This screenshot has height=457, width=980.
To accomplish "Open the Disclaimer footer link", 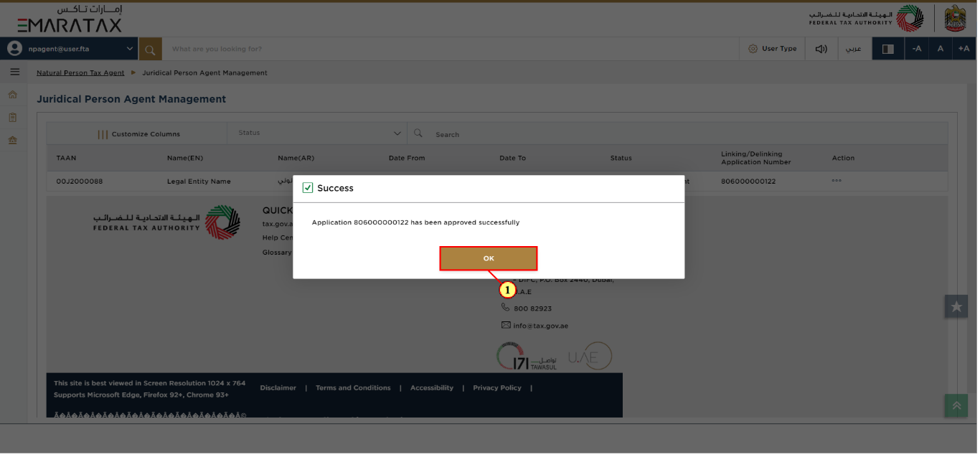I will (x=278, y=387).
